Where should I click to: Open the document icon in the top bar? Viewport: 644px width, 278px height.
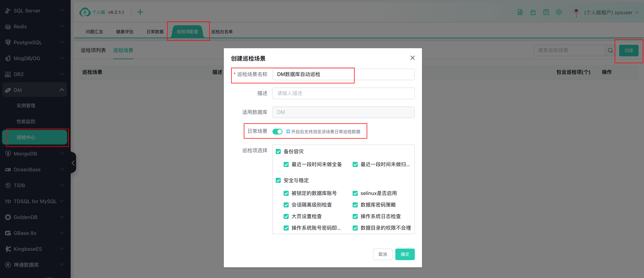click(520, 12)
